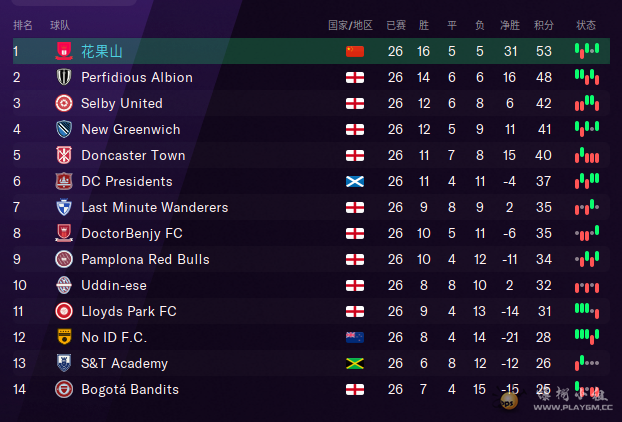
Task: Click DC Presidents club logo
Action: tap(64, 181)
